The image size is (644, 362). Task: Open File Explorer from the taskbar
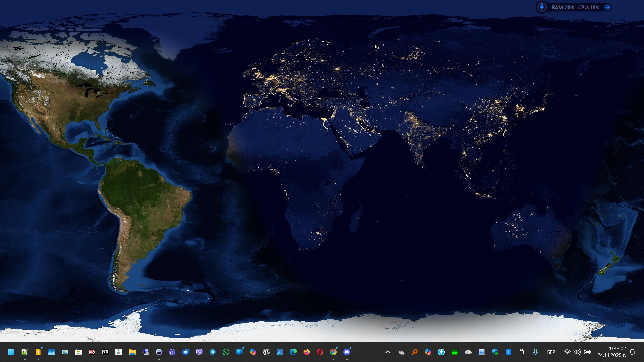tap(132, 352)
